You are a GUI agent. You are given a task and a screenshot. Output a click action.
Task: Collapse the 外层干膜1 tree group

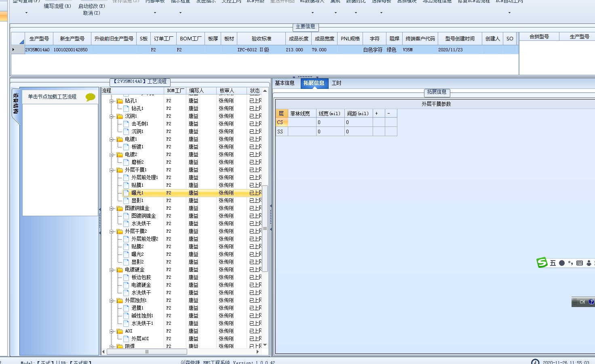[x=112, y=170]
